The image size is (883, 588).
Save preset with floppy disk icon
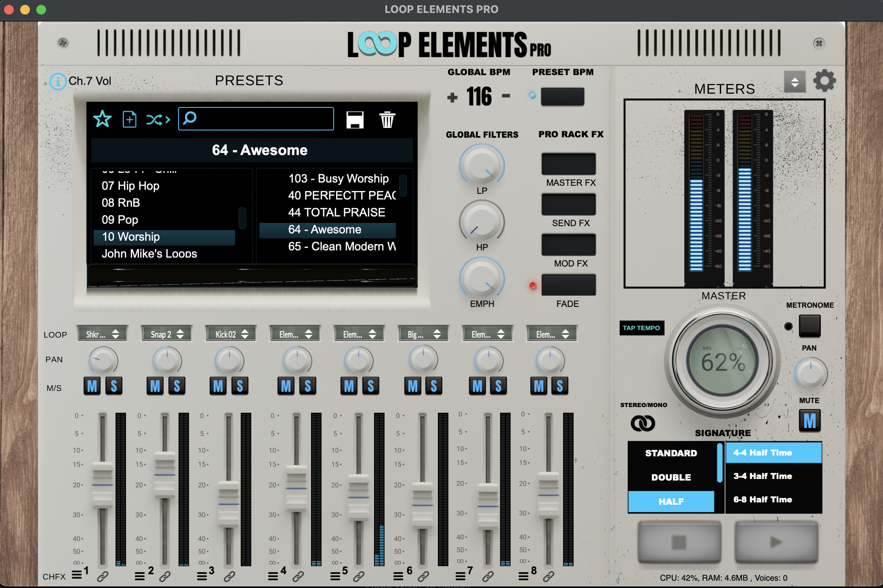(355, 120)
